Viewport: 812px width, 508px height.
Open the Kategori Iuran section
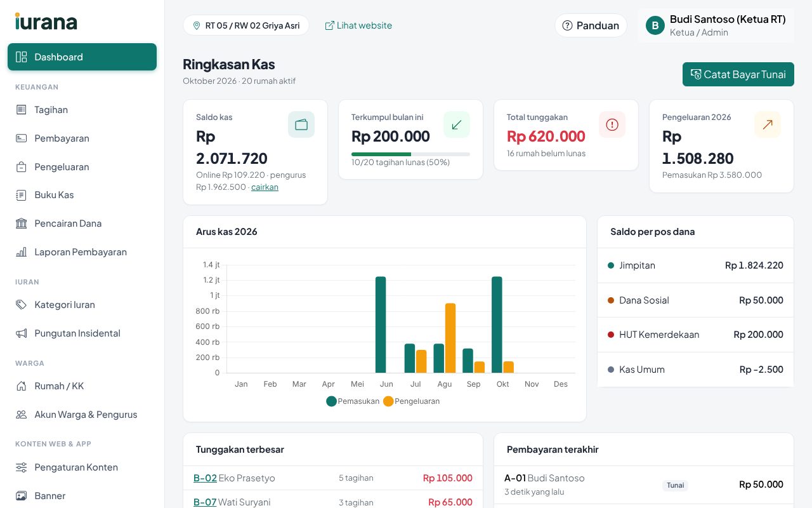(x=82, y=305)
